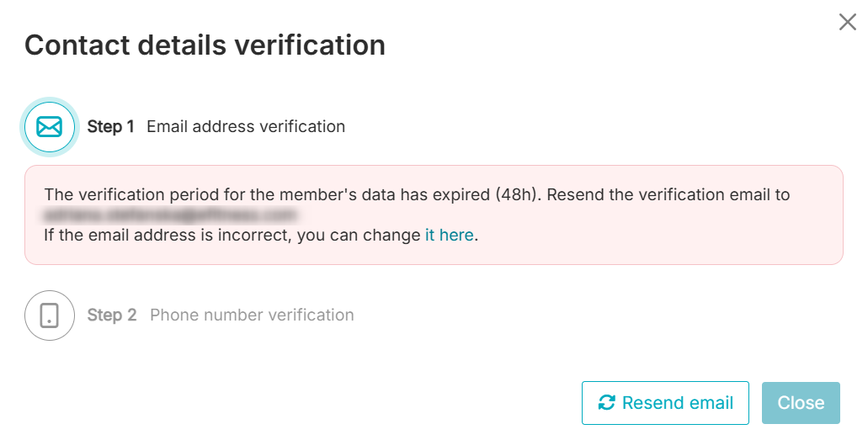Click the X icon to dismiss dialog
This screenshot has height=440, width=868.
tap(847, 22)
